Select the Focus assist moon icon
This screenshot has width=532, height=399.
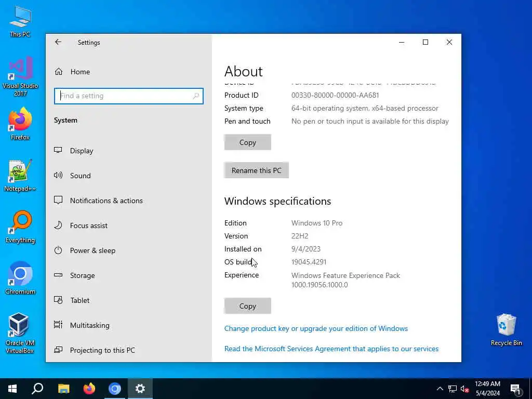pos(58,225)
